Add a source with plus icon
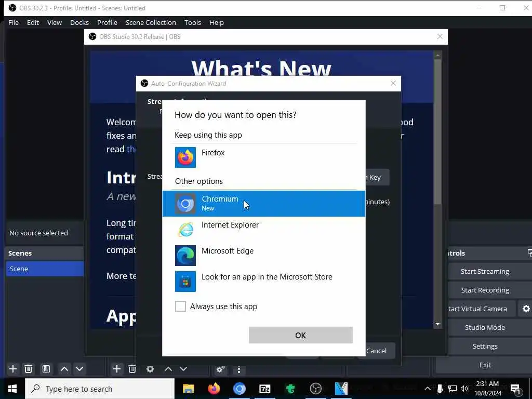The image size is (532, 399). [117, 369]
